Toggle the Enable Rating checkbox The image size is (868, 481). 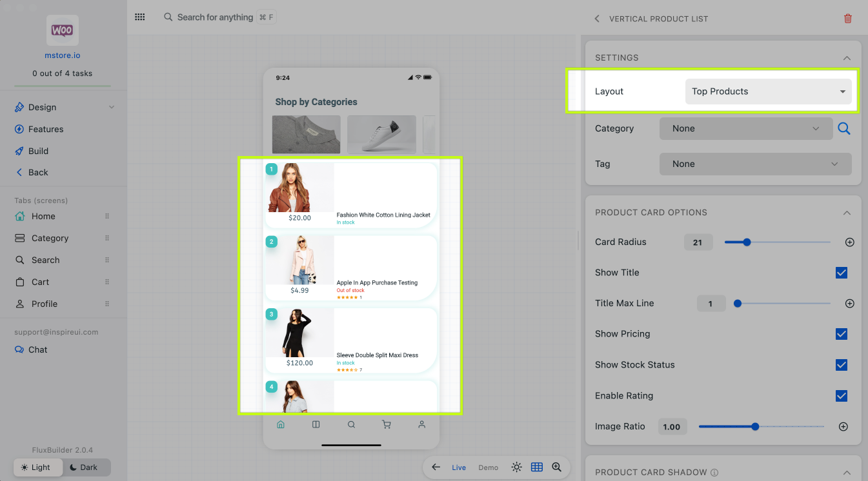coord(841,396)
